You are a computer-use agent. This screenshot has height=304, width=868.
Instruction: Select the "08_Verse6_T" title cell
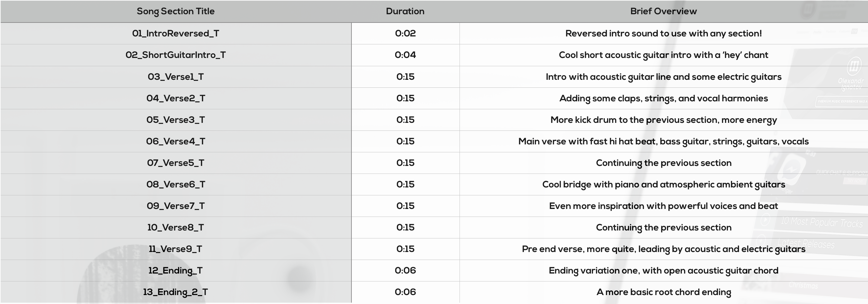[x=175, y=184]
